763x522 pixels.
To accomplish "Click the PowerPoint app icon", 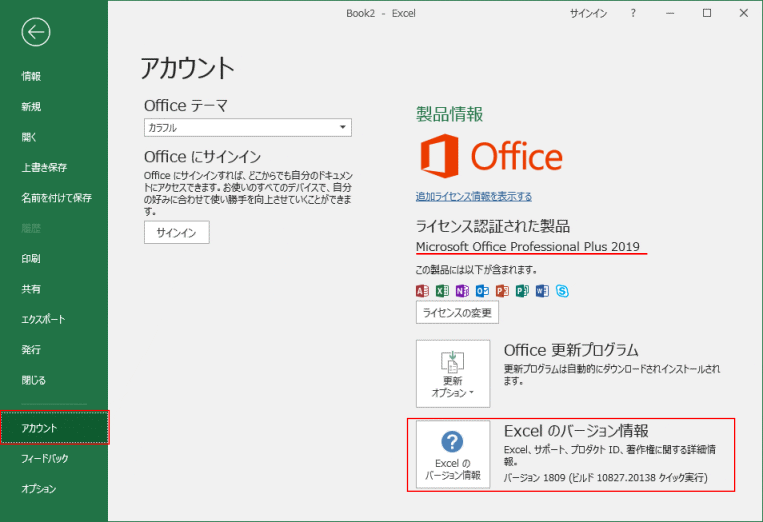I will coord(502,291).
